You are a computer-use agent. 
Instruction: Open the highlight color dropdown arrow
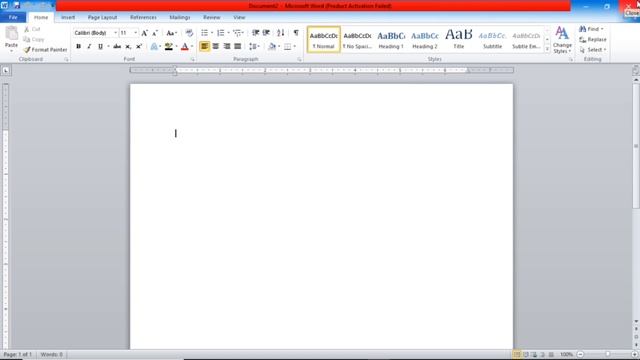(x=176, y=47)
